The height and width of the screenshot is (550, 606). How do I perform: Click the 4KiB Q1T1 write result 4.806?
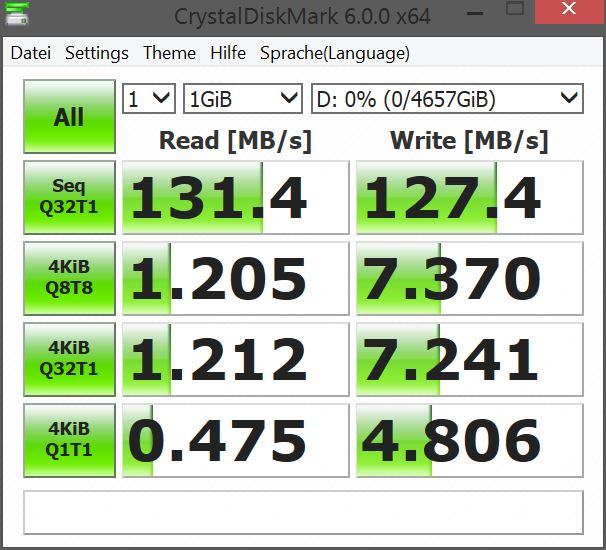(x=470, y=441)
